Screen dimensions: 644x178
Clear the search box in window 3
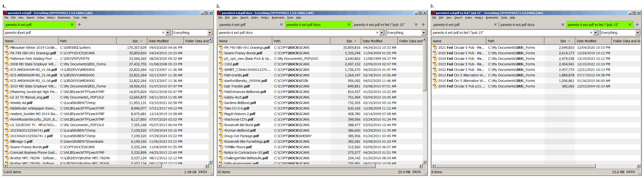tap(591, 32)
